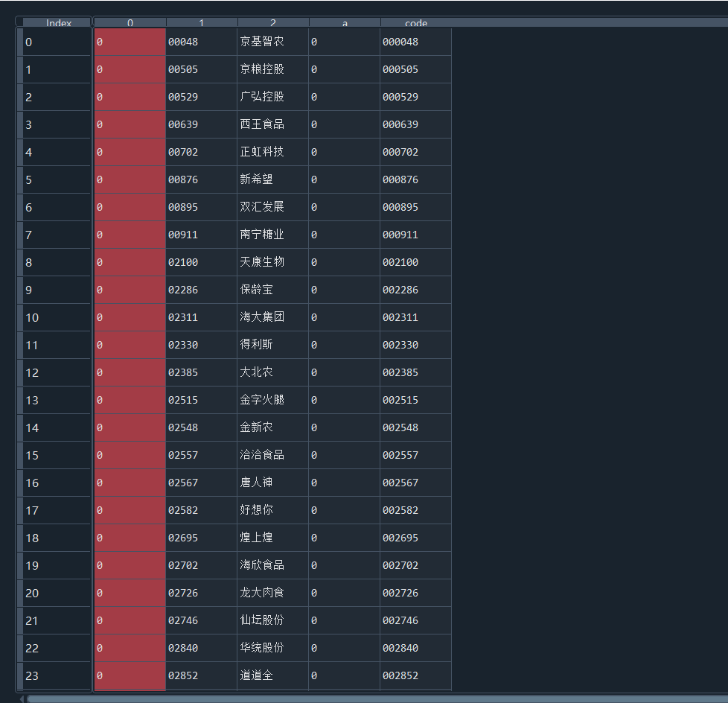
Task: Click the cell with value 02557
Action: point(201,455)
